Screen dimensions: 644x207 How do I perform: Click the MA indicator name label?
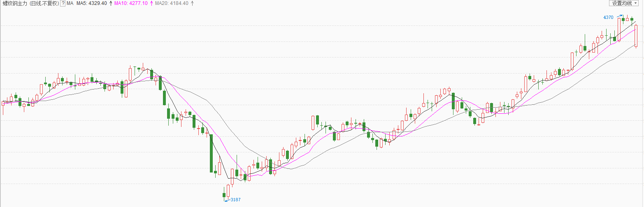click(x=70, y=3)
